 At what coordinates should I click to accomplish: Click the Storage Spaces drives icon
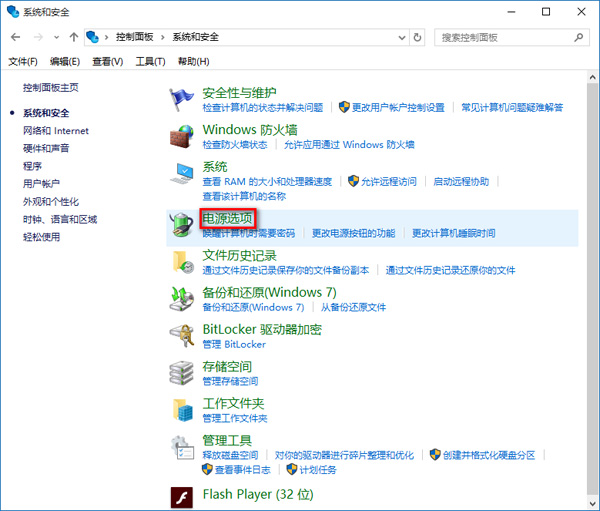182,372
